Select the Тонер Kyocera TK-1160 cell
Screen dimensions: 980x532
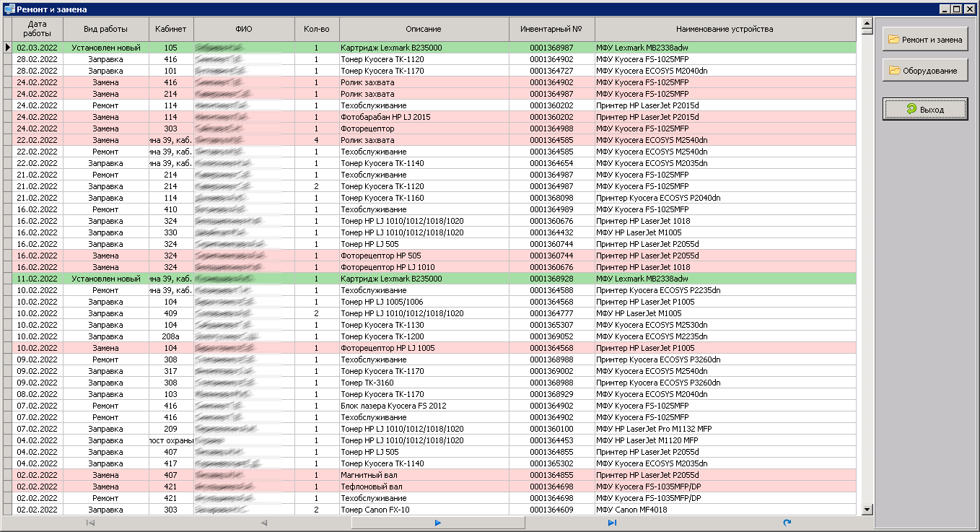[x=424, y=198]
